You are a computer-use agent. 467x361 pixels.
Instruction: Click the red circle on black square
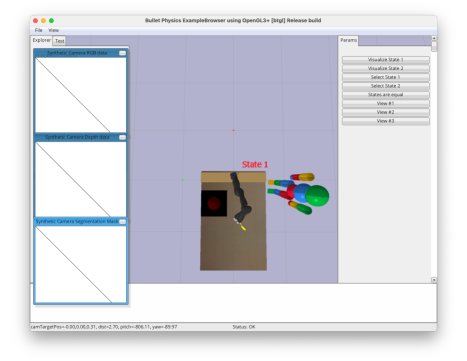click(214, 203)
